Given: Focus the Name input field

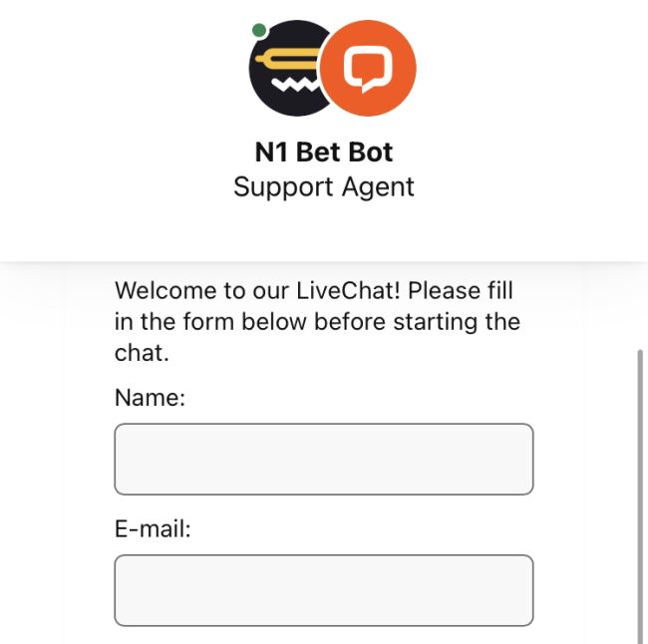Looking at the screenshot, I should coord(324,459).
